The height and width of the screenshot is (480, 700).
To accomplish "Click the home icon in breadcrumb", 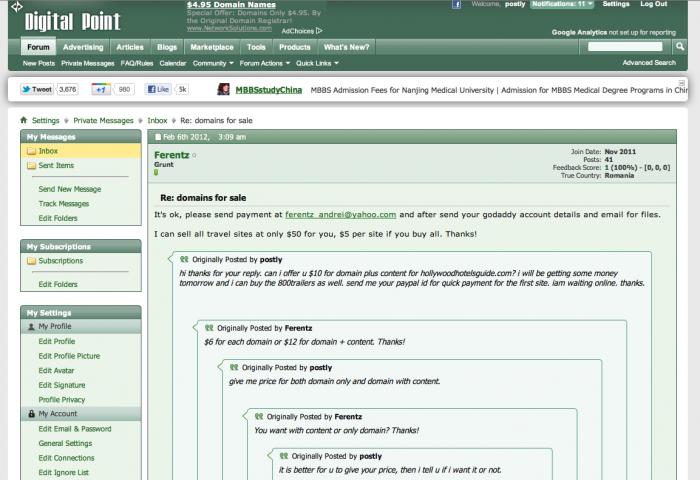I will point(24,120).
